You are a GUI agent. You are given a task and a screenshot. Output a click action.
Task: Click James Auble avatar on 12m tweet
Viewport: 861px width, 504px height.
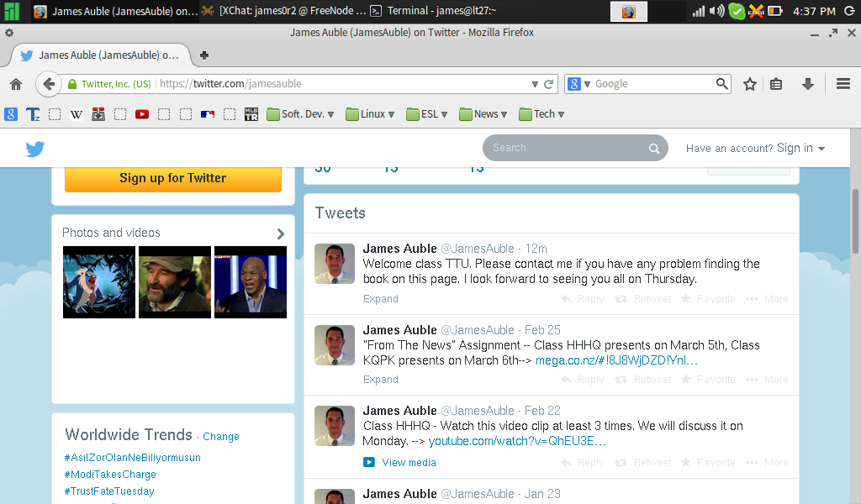point(335,264)
